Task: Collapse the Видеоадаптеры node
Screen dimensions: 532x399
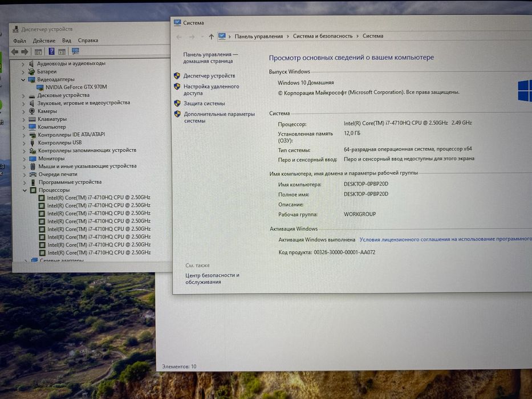Action: tap(23, 80)
